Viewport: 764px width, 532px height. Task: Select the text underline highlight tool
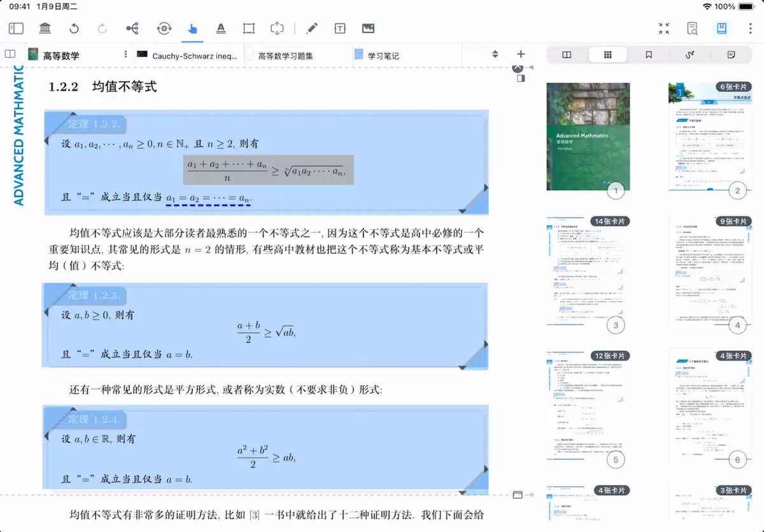[221, 28]
